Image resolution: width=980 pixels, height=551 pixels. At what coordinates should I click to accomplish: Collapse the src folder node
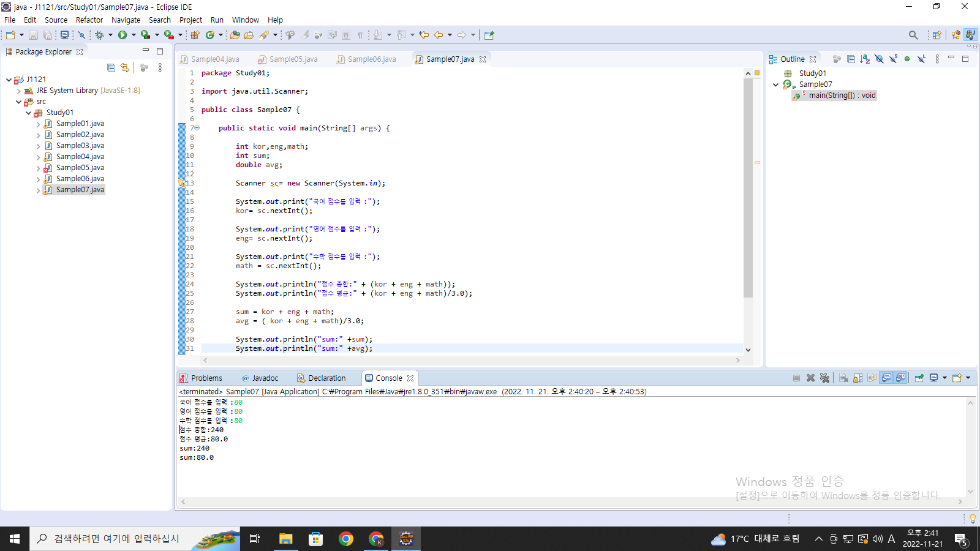18,102
